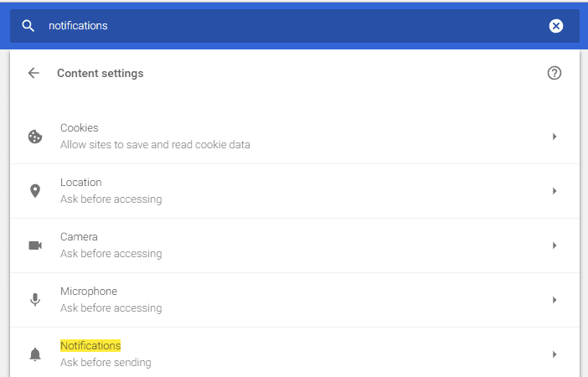Screen dimensions: 588x377
Task: Expand Notifications row with right arrow
Action: pyautogui.click(x=554, y=354)
